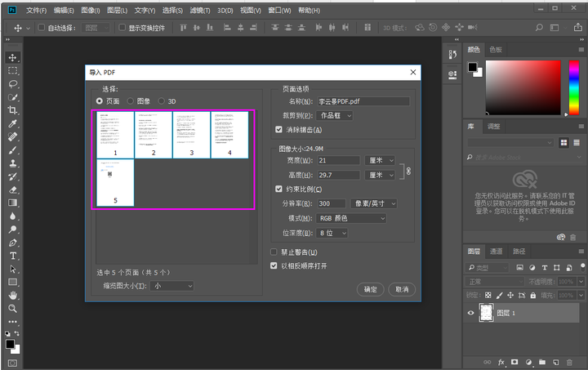
Task: Add layer style fx icon
Action: pos(501,362)
